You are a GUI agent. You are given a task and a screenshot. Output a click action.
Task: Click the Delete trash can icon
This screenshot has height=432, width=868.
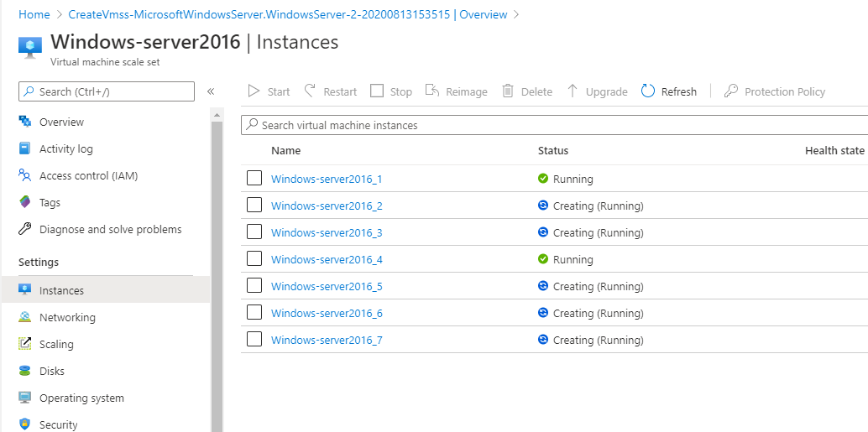point(508,91)
